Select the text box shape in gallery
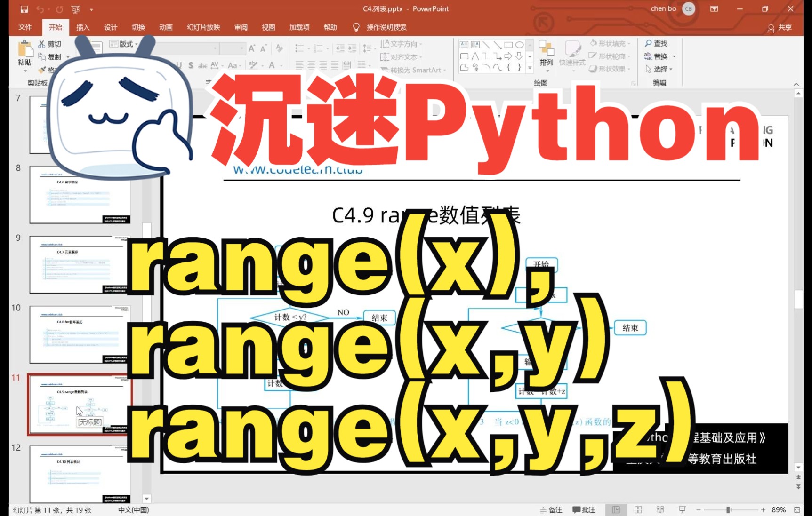Screen dimensions: 812x516 464,45
